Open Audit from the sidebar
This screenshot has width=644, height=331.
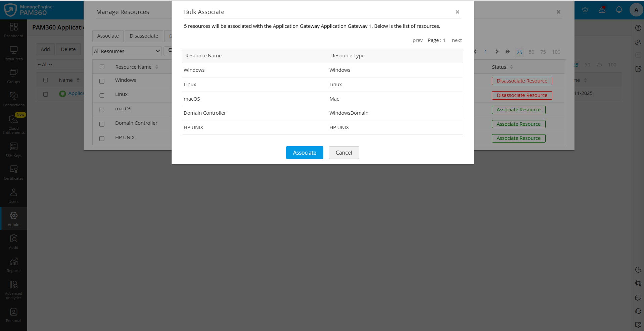(13, 241)
